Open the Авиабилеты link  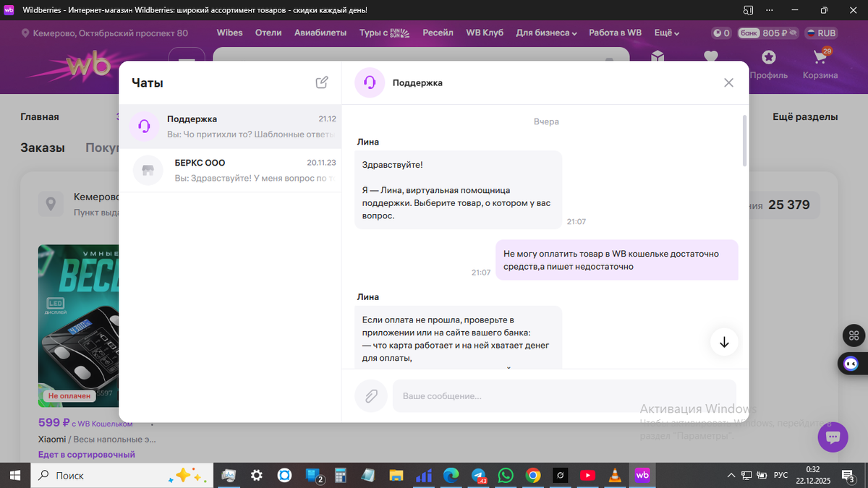point(320,33)
